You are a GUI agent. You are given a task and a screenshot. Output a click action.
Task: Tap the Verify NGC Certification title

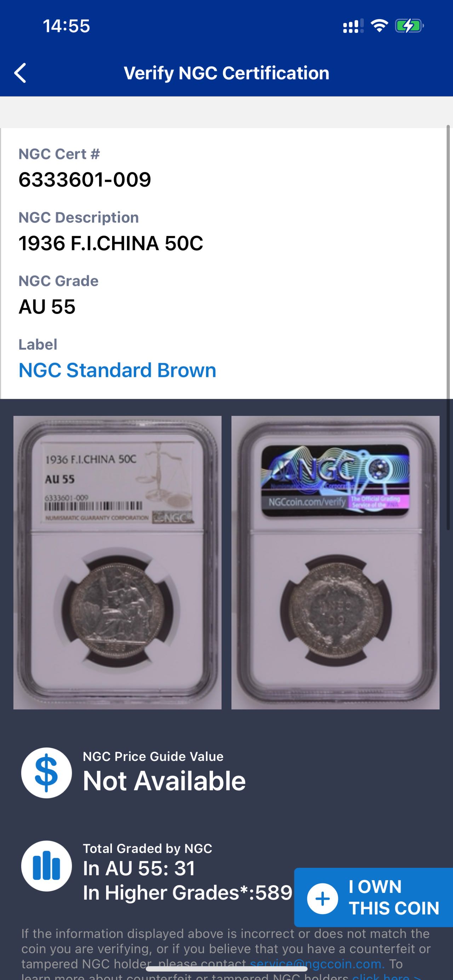[x=226, y=73]
